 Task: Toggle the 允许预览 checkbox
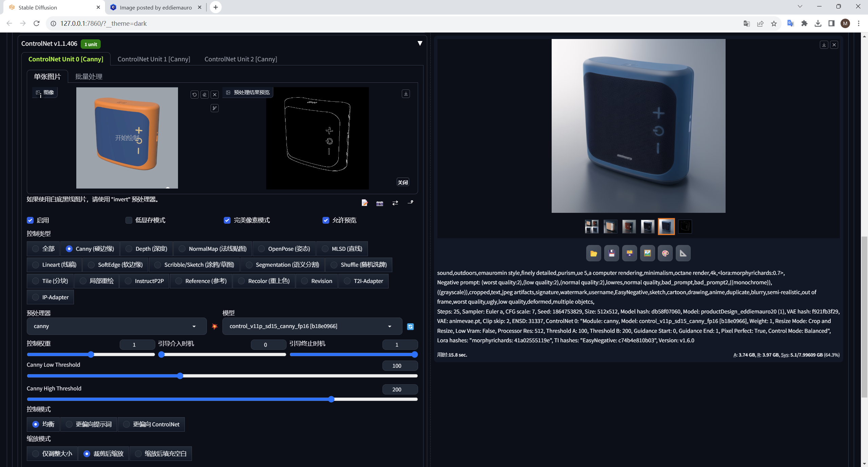(x=326, y=220)
